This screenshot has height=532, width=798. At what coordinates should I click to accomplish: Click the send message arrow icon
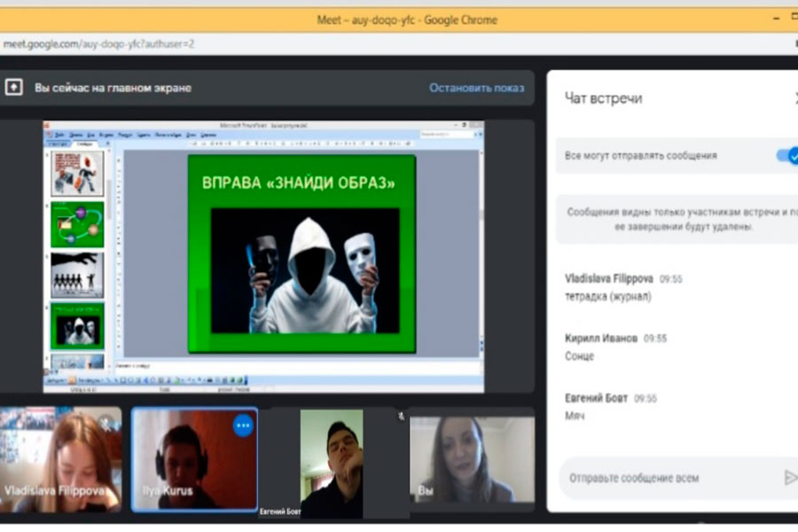[x=790, y=478]
